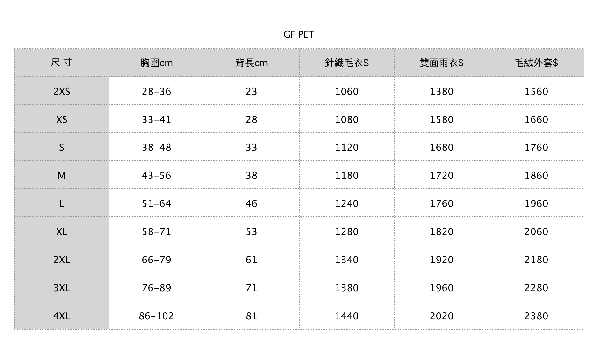Click the GF PET title text
The width and height of the screenshot is (613, 364).
click(299, 34)
